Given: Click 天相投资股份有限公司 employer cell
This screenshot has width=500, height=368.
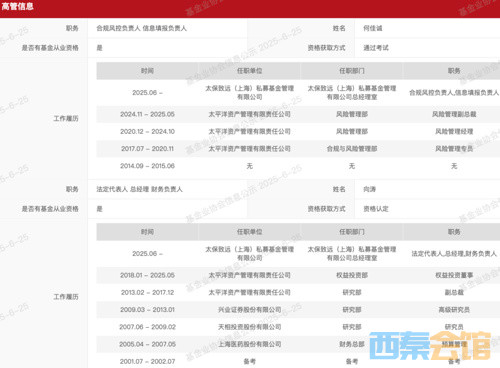Looking at the screenshot, I should coord(249,327).
